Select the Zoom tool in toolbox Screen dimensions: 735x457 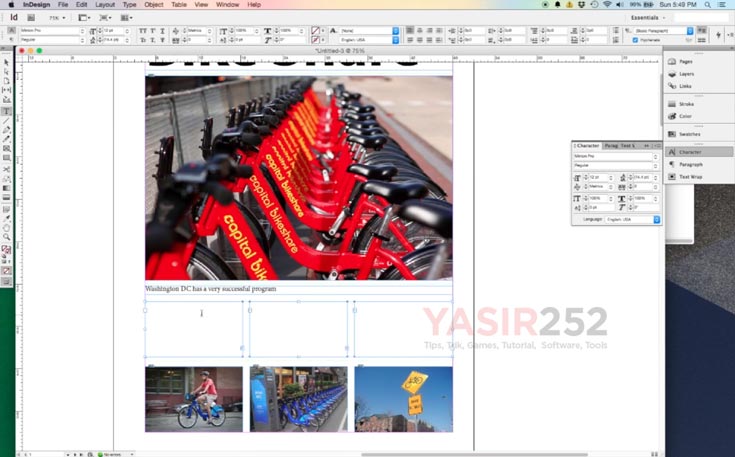(x=6, y=236)
